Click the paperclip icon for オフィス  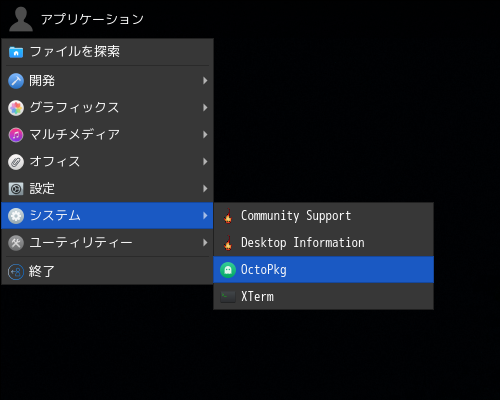click(x=16, y=162)
